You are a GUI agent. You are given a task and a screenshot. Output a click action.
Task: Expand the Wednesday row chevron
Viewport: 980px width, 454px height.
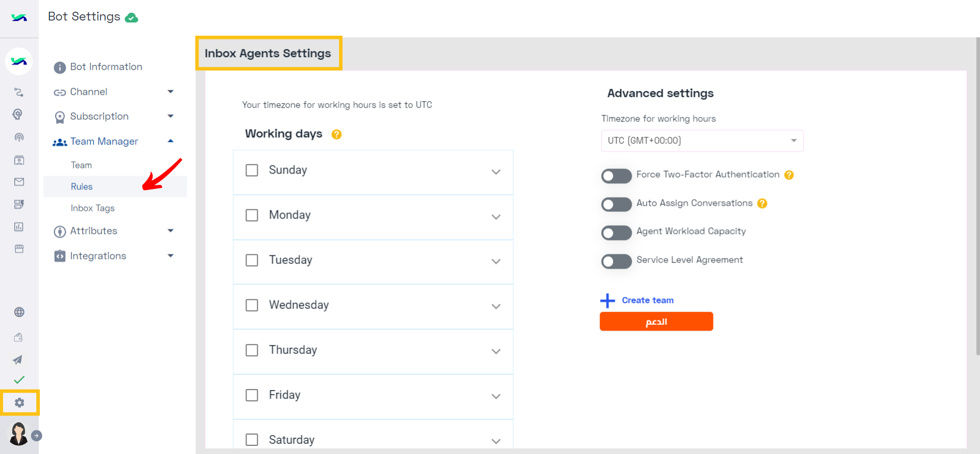click(496, 306)
